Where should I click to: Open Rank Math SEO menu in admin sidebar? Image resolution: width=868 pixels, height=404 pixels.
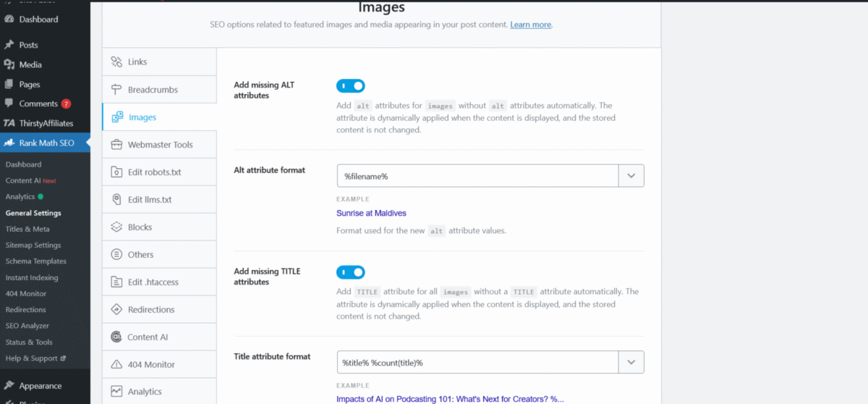tap(46, 143)
